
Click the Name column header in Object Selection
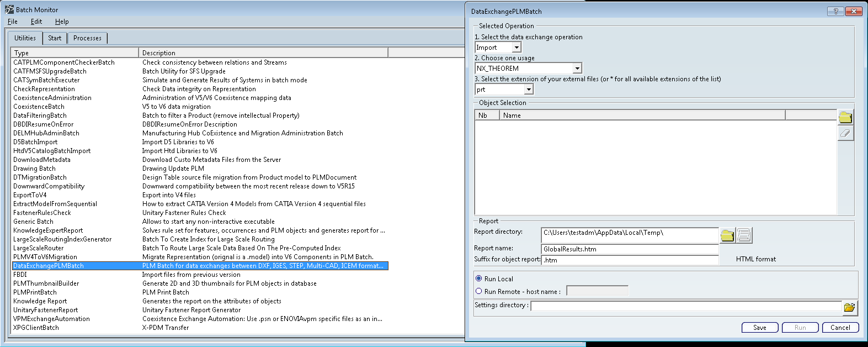point(642,115)
